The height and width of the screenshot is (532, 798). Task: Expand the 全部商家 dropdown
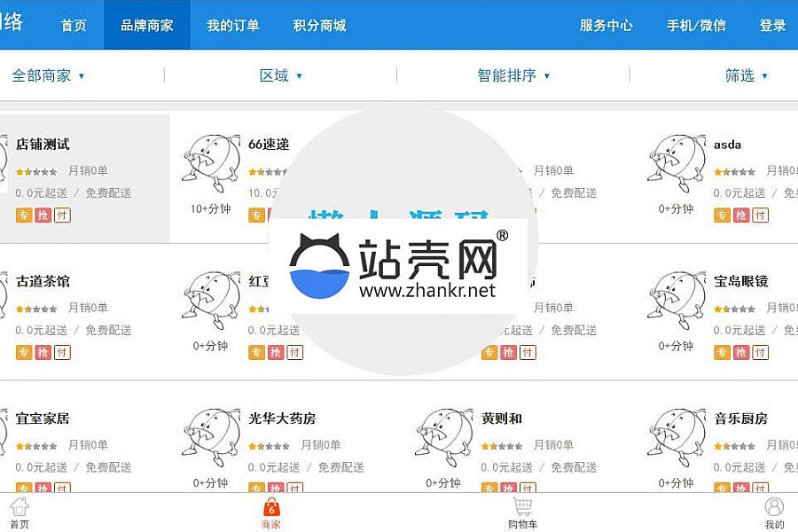pos(48,75)
